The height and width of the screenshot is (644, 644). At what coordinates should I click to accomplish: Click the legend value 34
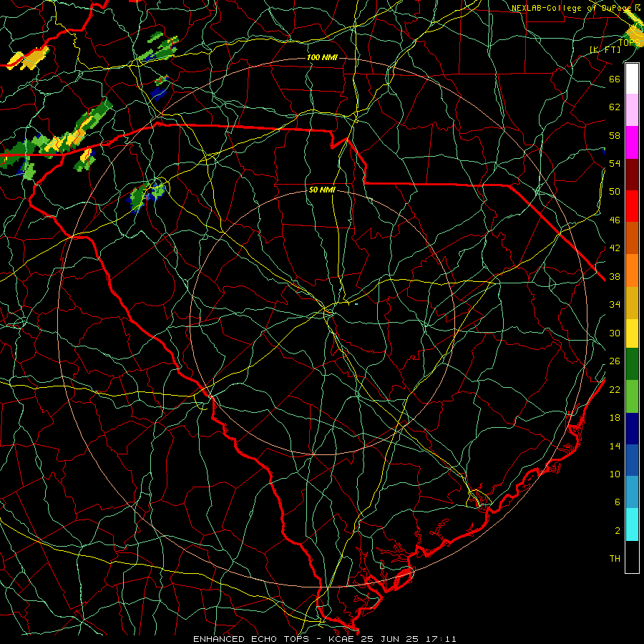click(615, 304)
